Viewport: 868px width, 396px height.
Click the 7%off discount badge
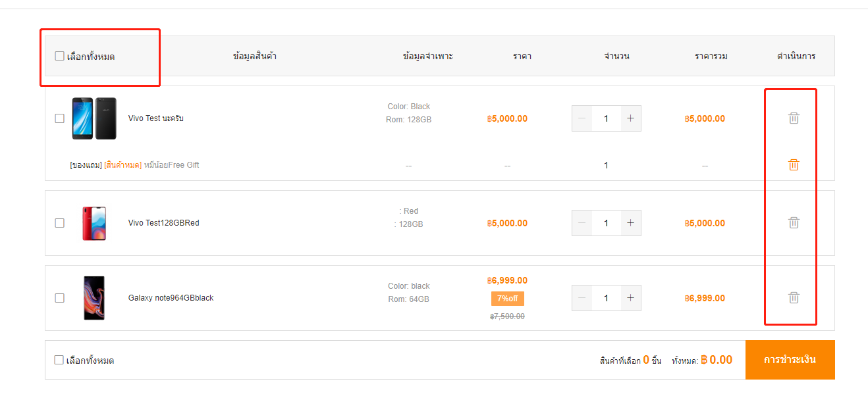(x=507, y=299)
